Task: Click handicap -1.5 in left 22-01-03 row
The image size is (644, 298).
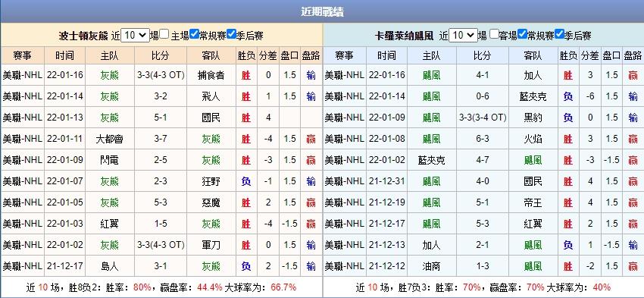Action: coord(289,224)
